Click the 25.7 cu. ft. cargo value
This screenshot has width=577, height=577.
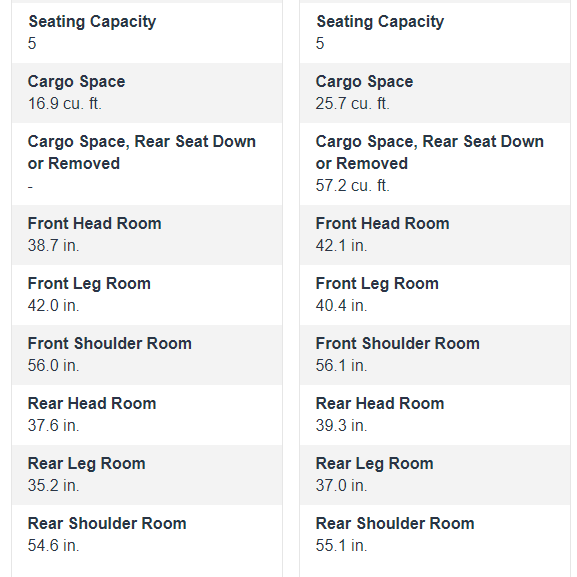[x=353, y=103]
